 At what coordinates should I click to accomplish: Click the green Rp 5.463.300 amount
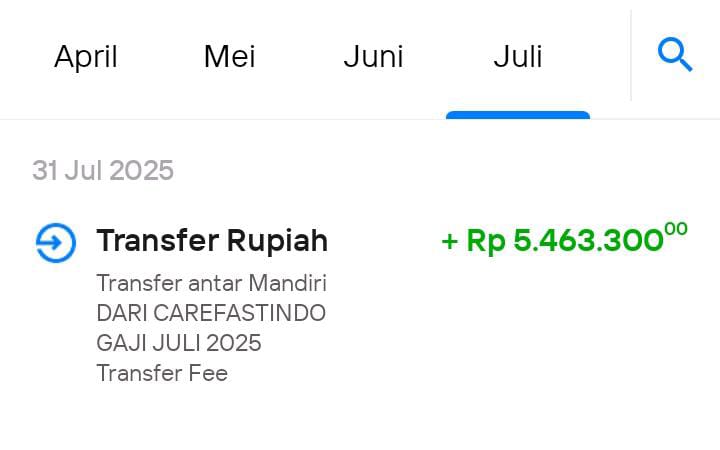(x=564, y=239)
